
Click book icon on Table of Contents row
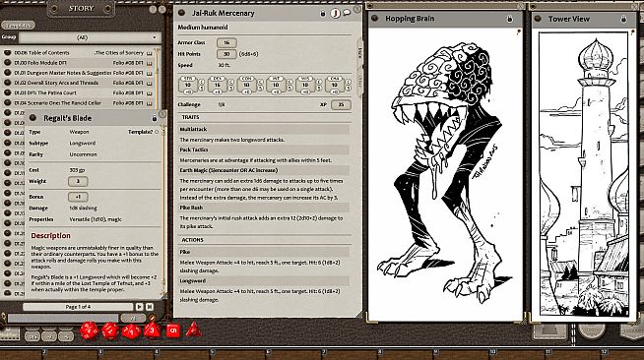click(149, 53)
